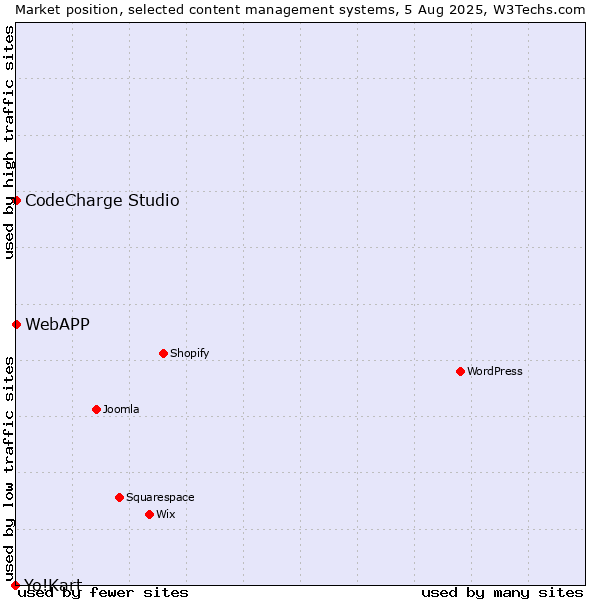Click the WebAPP red data point
Viewport: 600px width, 600px height.
pyautogui.click(x=16, y=324)
